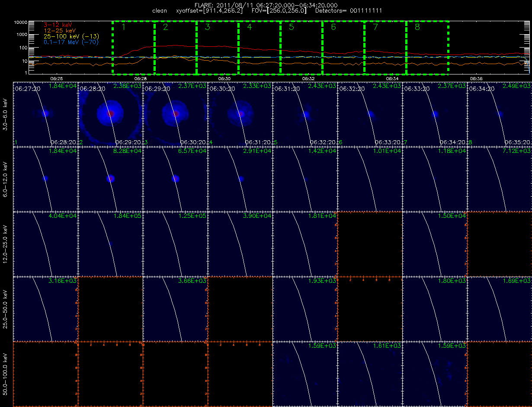Open the 6.0-12.0 keV image for interval 1
This screenshot has width=532, height=407.
click(45, 179)
